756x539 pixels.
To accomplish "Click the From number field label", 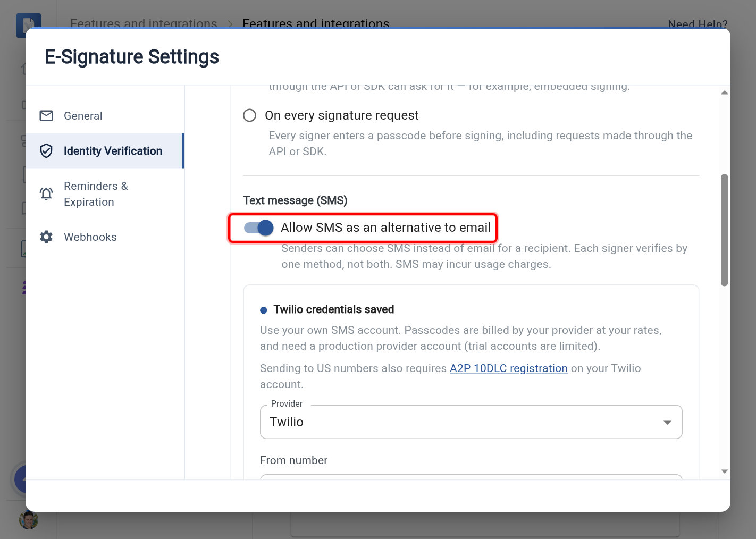I will pos(293,460).
